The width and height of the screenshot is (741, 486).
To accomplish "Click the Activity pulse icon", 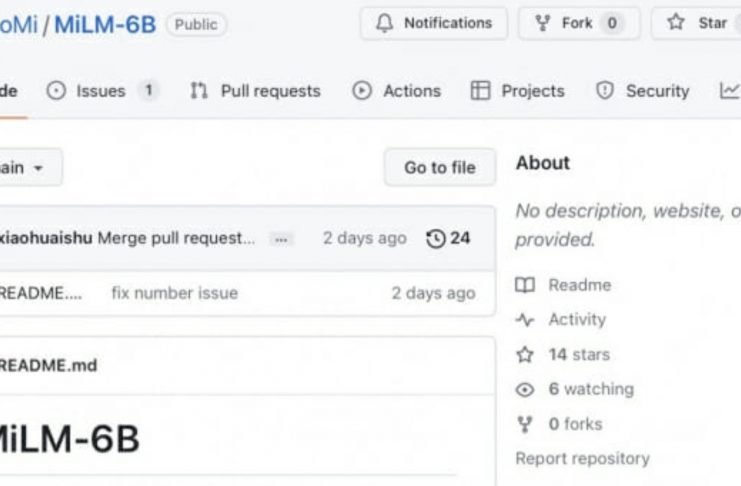I will [x=525, y=320].
